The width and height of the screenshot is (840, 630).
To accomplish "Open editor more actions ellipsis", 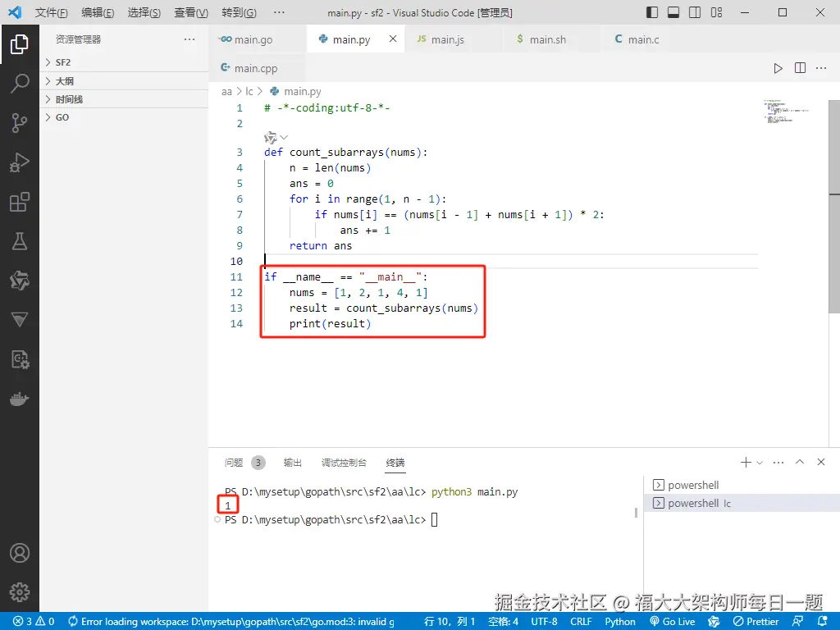I will coord(821,68).
